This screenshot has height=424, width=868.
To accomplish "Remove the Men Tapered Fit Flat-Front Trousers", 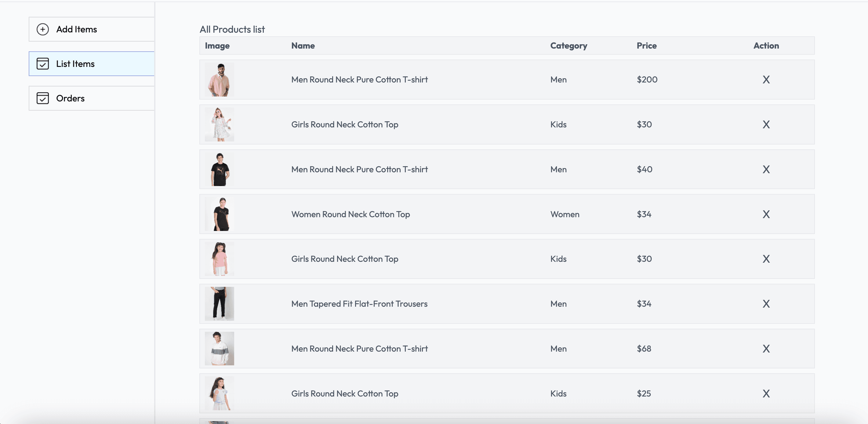I will (766, 304).
